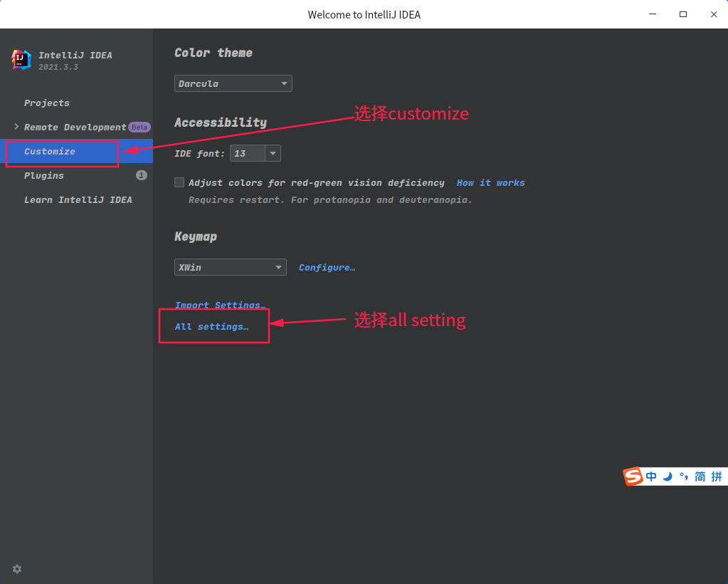The height and width of the screenshot is (584, 728).
Task: Click the 'IDE font:' label
Action: (x=200, y=153)
